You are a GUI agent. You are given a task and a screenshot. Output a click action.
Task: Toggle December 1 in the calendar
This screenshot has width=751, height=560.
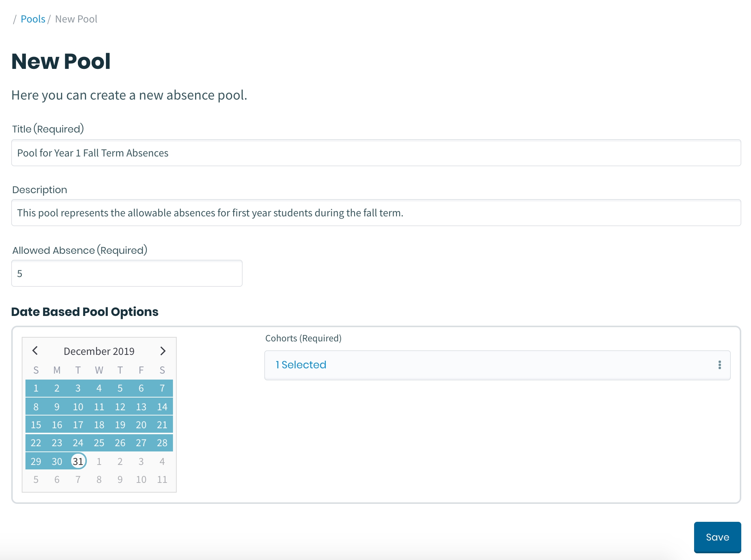click(36, 388)
